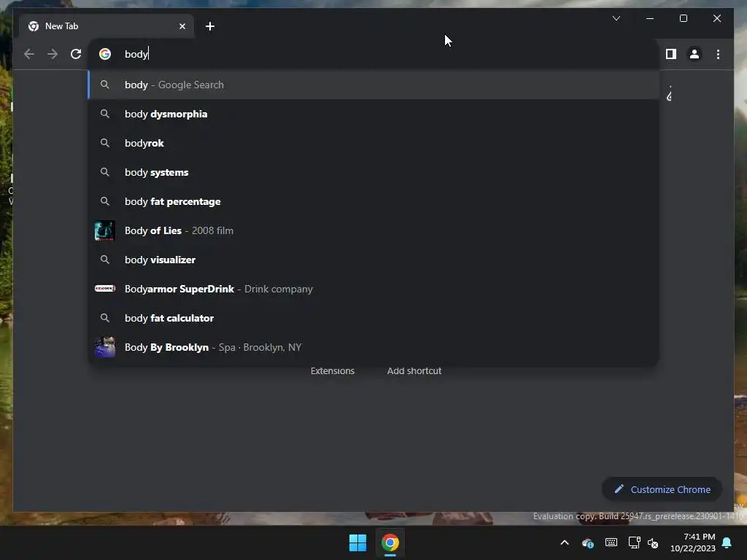Click the Body By Brooklyn thumbnail
This screenshot has width=747, height=560.
[x=105, y=347]
